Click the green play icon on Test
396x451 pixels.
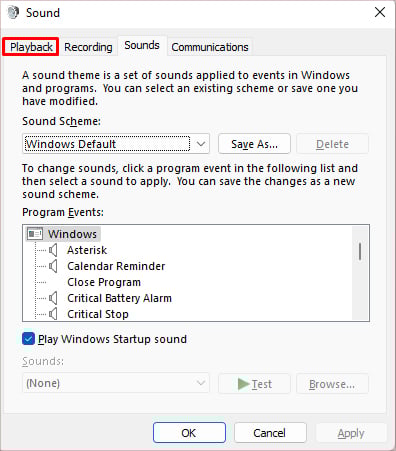tap(243, 384)
